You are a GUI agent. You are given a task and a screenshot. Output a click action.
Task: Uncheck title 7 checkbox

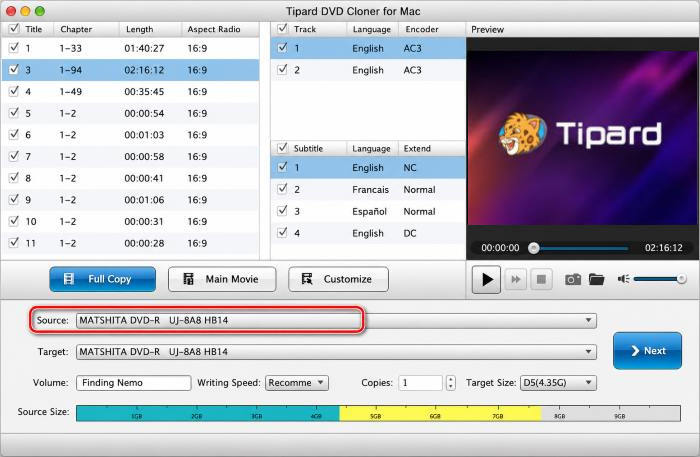tap(14, 156)
